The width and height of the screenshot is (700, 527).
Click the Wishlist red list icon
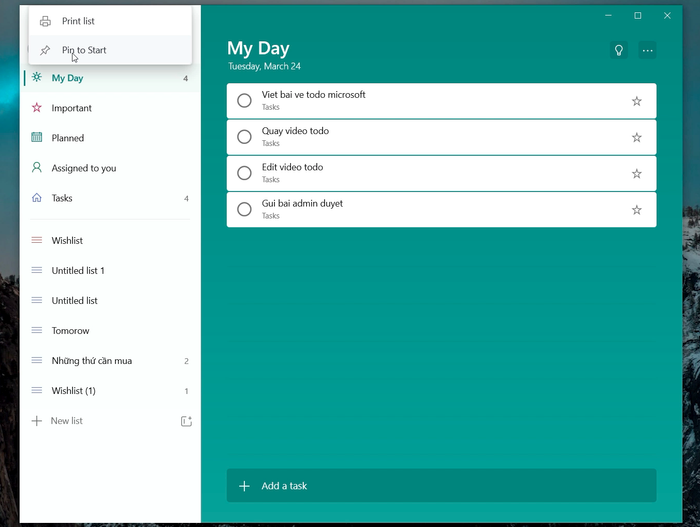(x=37, y=240)
